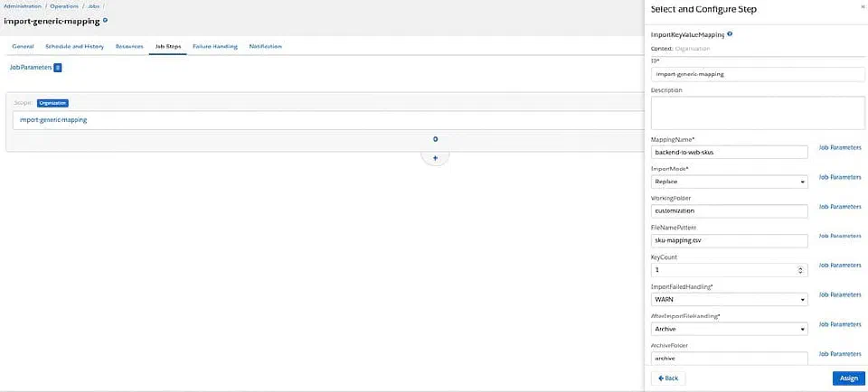Focus the ID input field
Image resolution: width=868 pixels, height=392 pixels.
tap(758, 74)
